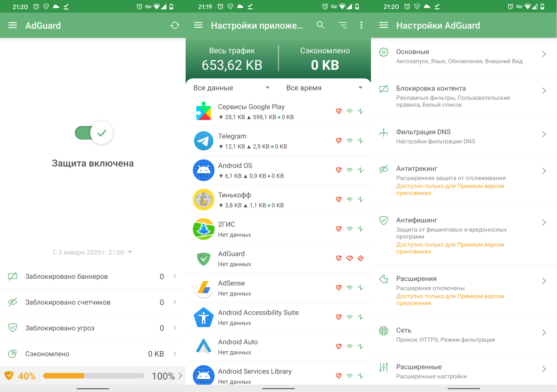557x392 pixels.
Task: Open Блокировка контента settings entry
Action: (x=464, y=96)
